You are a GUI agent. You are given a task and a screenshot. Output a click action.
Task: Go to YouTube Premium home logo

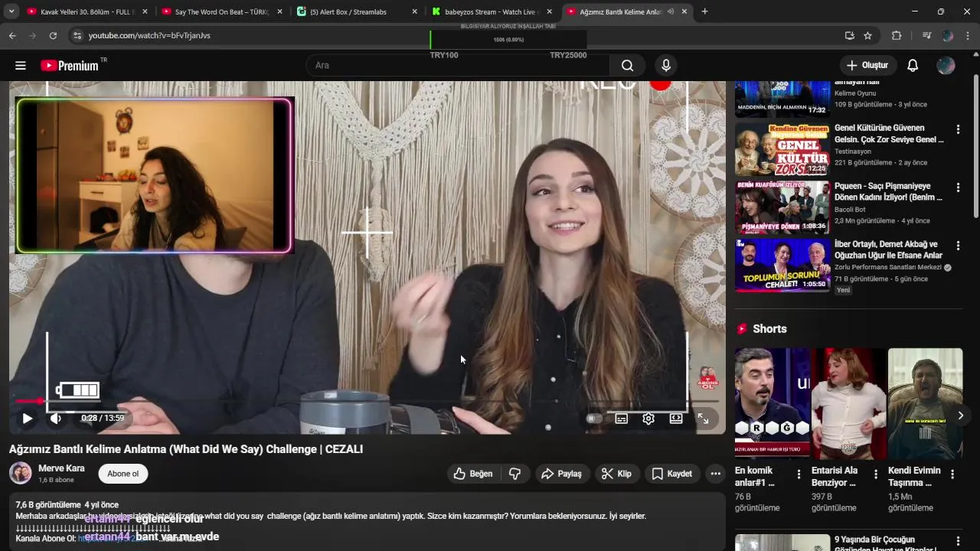tap(70, 66)
